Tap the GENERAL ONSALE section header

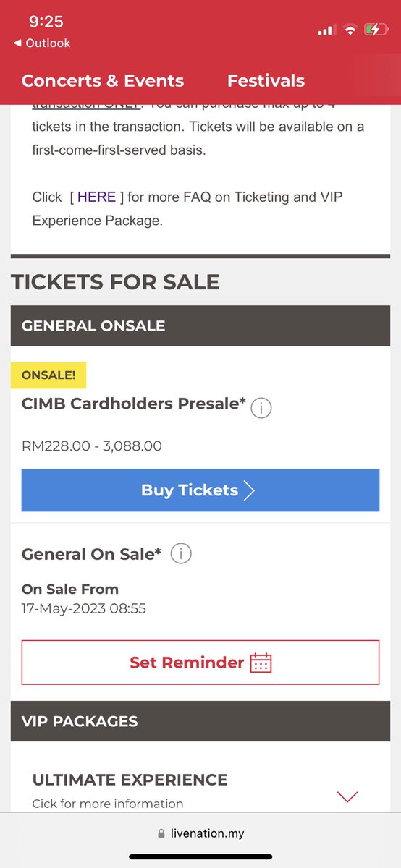point(200,325)
